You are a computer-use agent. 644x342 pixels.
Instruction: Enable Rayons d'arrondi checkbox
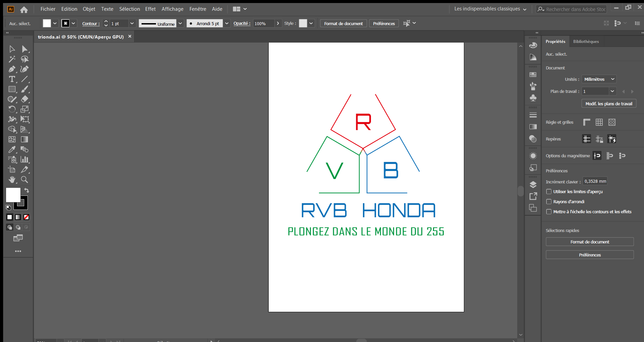[x=549, y=202]
